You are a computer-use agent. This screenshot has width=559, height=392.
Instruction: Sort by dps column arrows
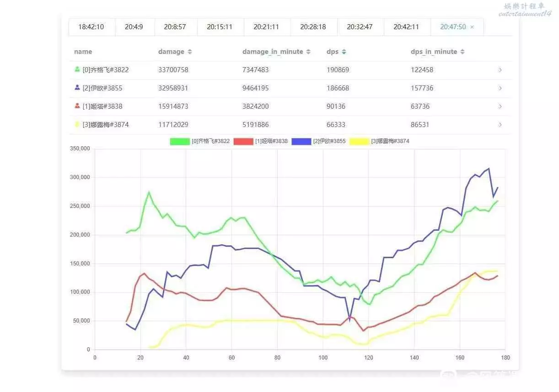344,52
